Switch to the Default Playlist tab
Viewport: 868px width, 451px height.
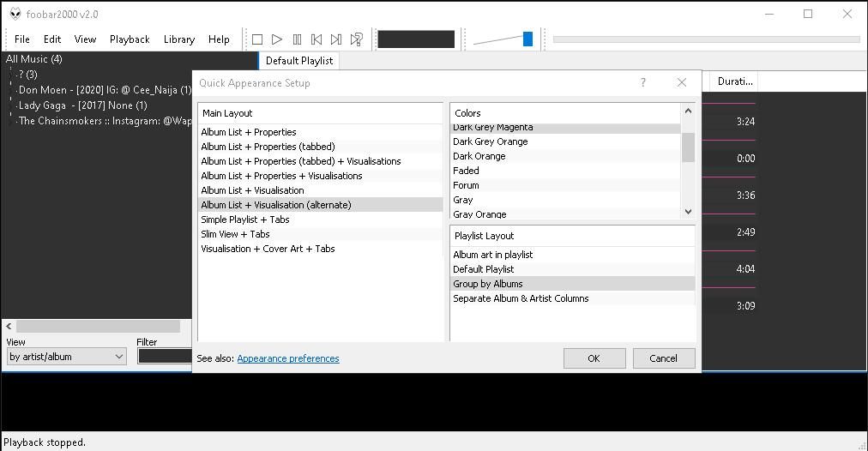(x=298, y=61)
